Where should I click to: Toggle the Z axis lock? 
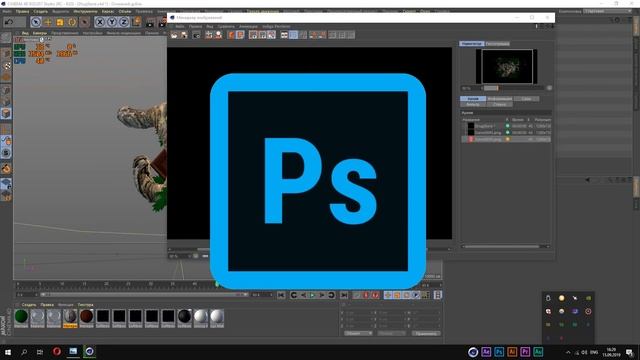[x=124, y=22]
